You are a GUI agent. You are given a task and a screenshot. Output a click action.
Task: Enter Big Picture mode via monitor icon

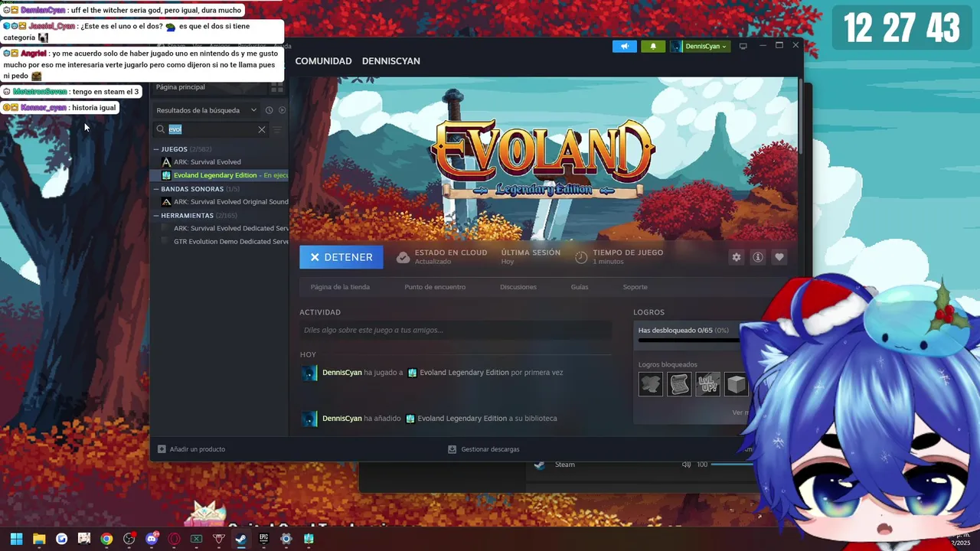pos(743,46)
